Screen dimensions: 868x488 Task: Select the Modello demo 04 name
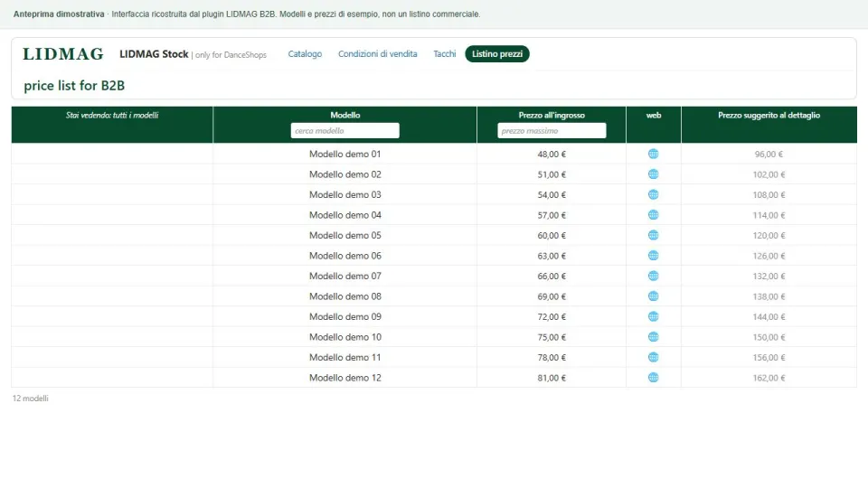[344, 215]
